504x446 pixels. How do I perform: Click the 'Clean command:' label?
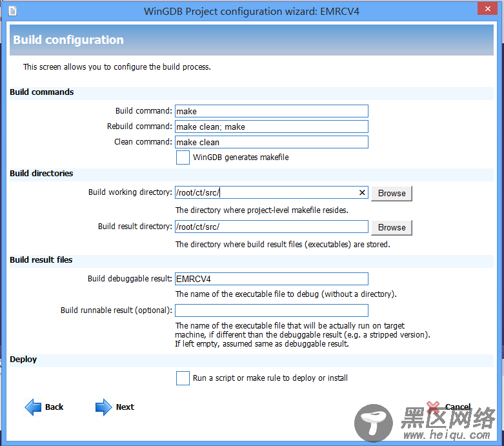(143, 142)
